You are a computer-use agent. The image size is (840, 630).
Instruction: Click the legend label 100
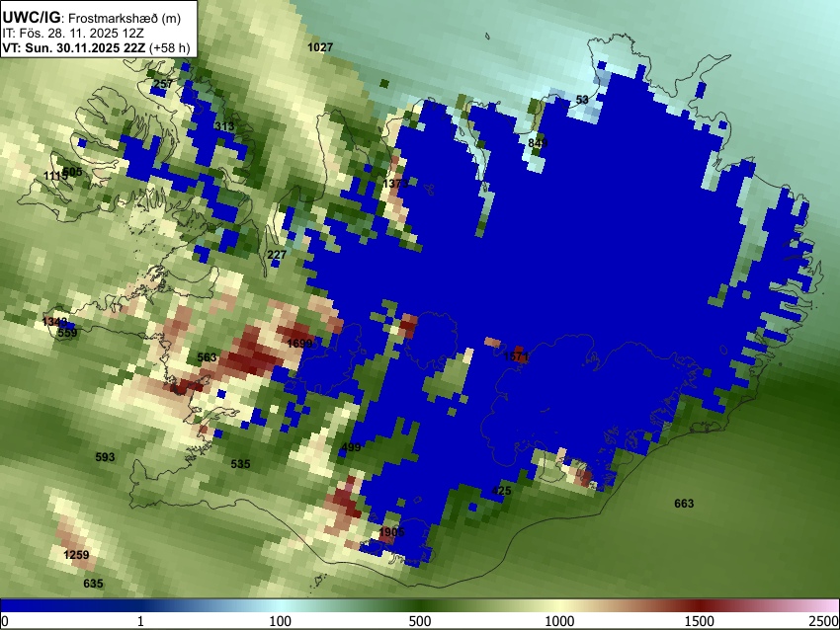tap(281, 621)
